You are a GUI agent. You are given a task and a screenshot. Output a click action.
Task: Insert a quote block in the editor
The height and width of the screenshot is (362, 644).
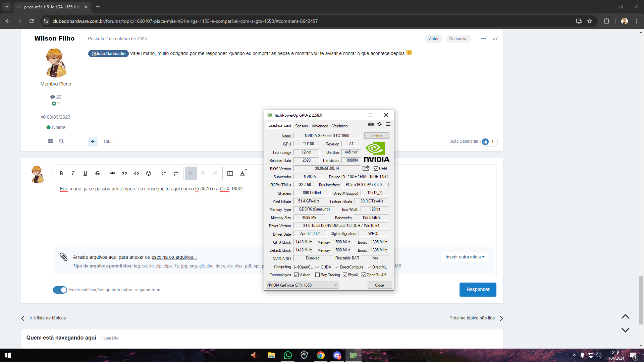tap(124, 173)
